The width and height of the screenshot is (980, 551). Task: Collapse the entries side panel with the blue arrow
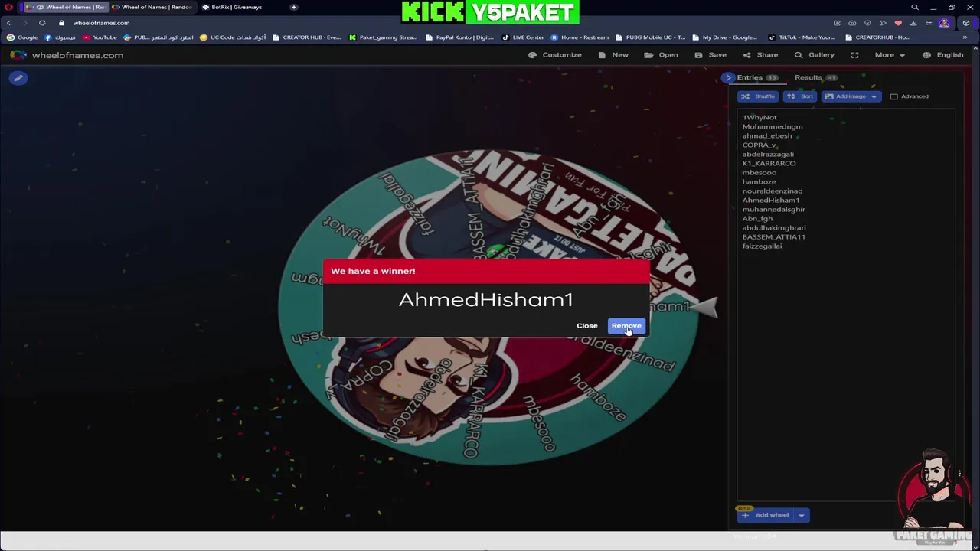[x=728, y=77]
